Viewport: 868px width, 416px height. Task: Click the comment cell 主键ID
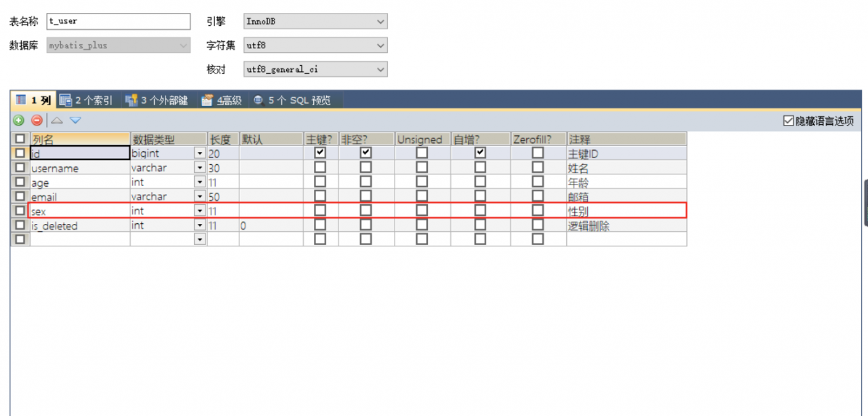627,153
